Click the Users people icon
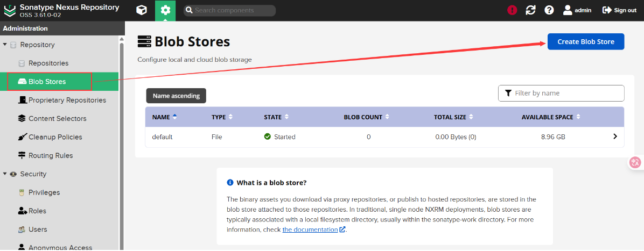644x251 pixels. tap(22, 230)
